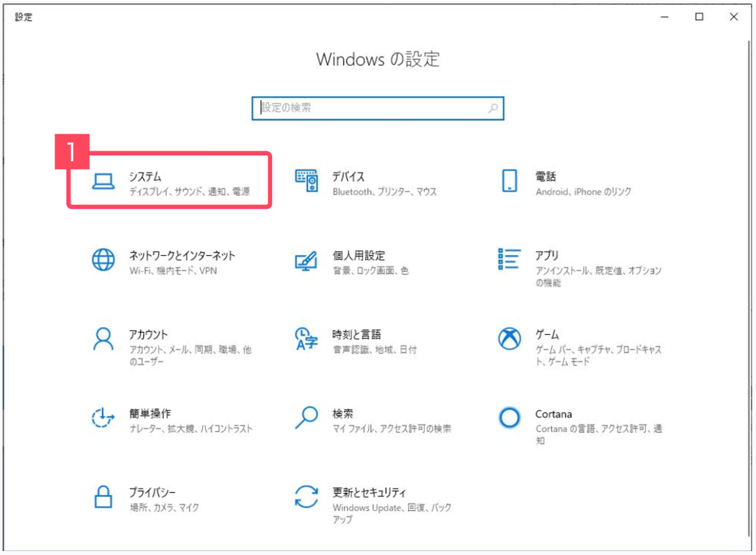
Task: Open the 時刻と言語 clock-letter icon
Action: 307,339
